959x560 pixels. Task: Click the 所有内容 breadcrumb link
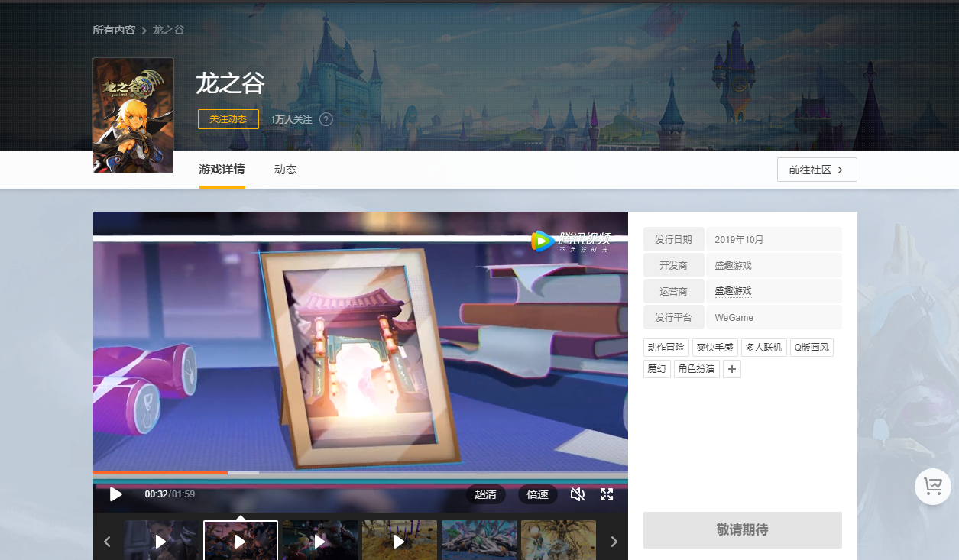(114, 30)
